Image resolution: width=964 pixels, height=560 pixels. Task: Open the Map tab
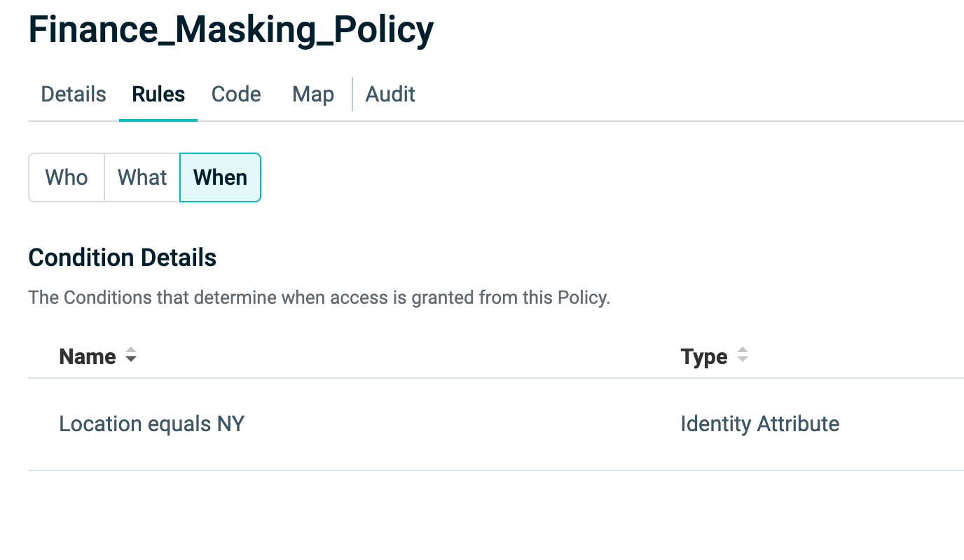(312, 94)
